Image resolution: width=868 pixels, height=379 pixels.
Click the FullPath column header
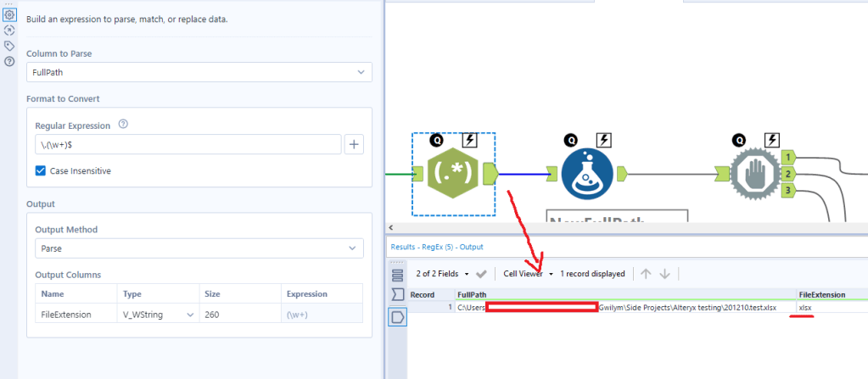473,294
